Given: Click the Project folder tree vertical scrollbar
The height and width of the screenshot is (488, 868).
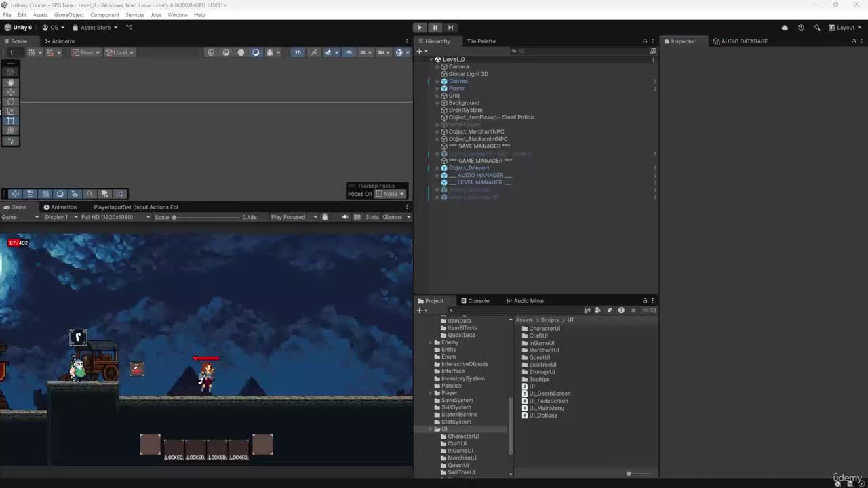Looking at the screenshot, I should 511,425.
